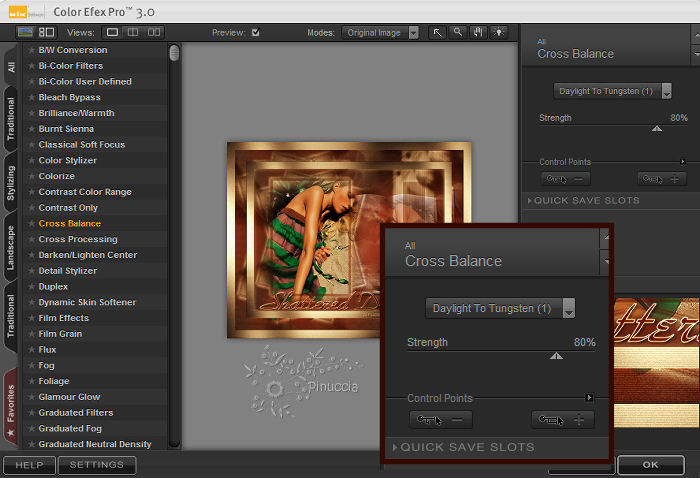Image resolution: width=700 pixels, height=478 pixels.
Task: Show filter list as image thumbnails icon
Action: tap(25, 32)
